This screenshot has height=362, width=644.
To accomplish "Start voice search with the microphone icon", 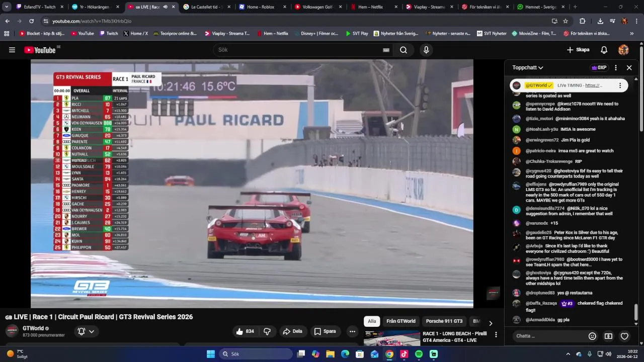I will click(x=426, y=50).
